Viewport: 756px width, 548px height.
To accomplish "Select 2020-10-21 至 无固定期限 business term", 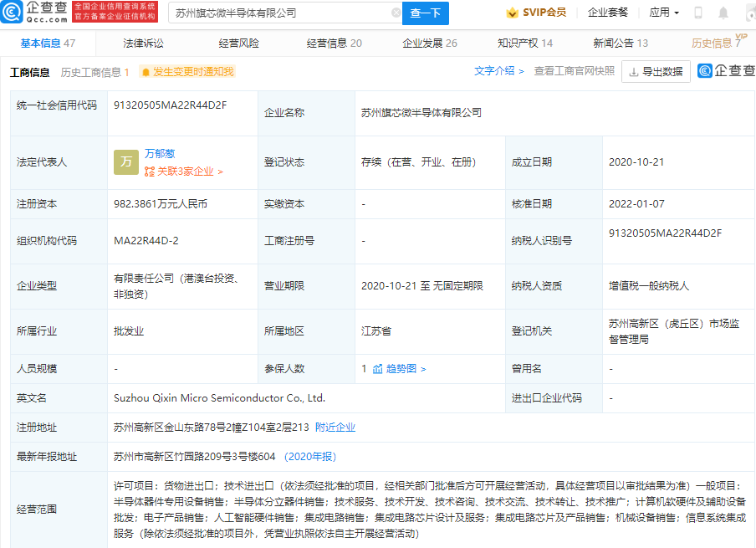I will [x=421, y=286].
